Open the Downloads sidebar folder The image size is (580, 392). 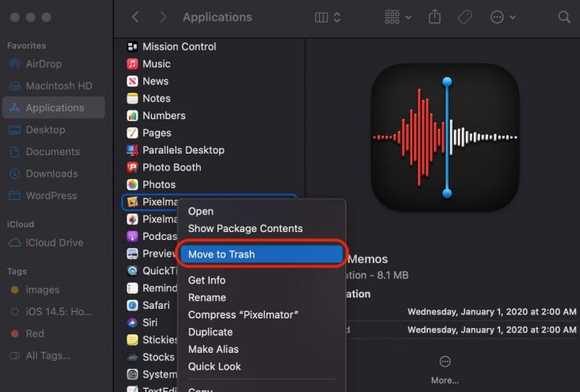(x=54, y=174)
